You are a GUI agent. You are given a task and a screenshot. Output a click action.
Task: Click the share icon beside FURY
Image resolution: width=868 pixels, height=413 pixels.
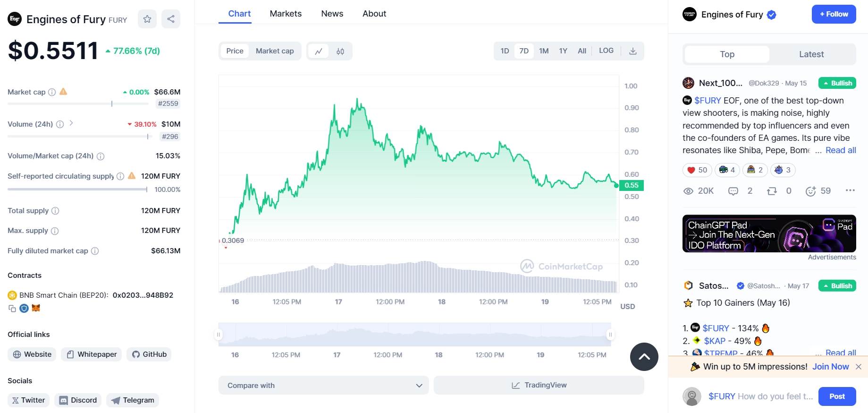pyautogui.click(x=171, y=19)
